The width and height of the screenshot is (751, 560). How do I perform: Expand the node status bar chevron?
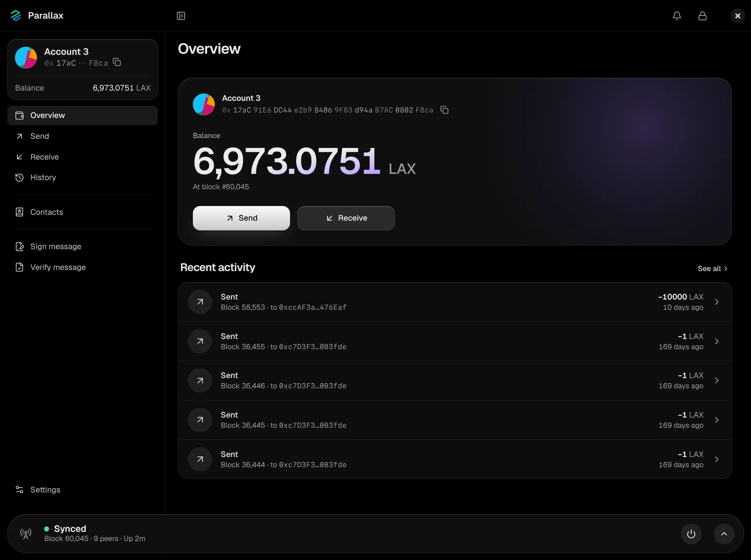[724, 534]
